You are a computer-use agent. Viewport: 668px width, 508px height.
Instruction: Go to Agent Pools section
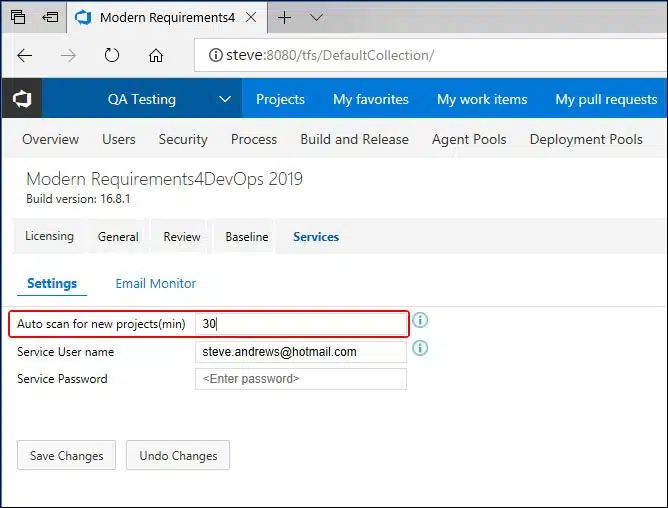469,139
